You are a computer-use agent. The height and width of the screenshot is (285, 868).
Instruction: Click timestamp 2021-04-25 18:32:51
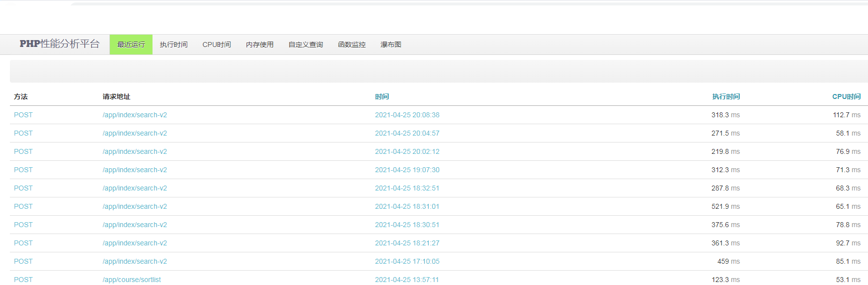(407, 188)
